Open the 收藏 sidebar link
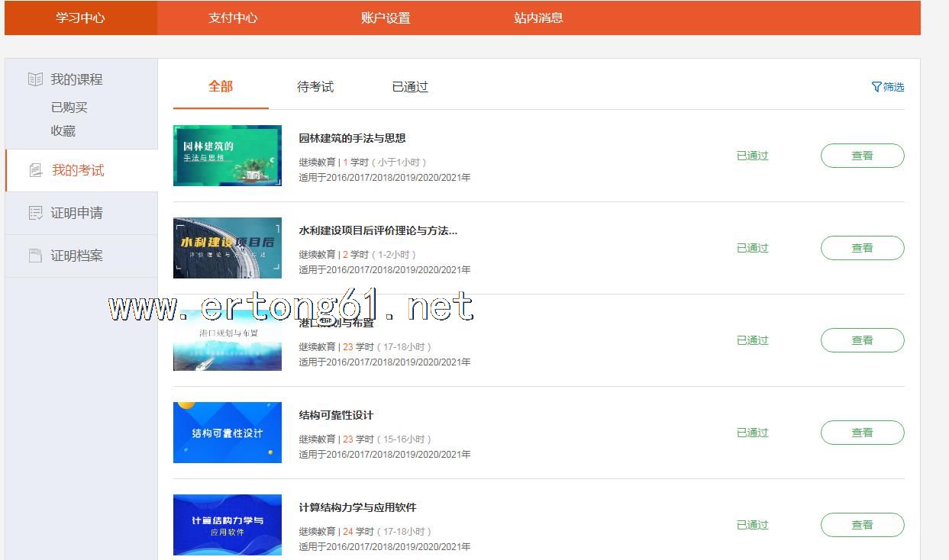 (x=63, y=130)
